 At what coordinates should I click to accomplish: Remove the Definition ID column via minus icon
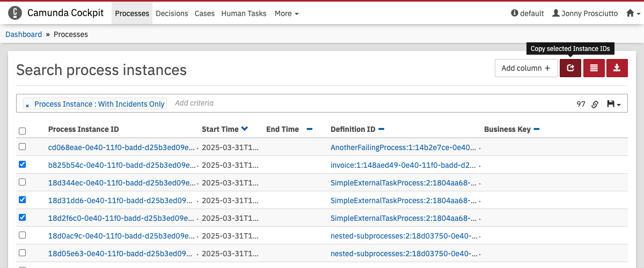(x=381, y=129)
